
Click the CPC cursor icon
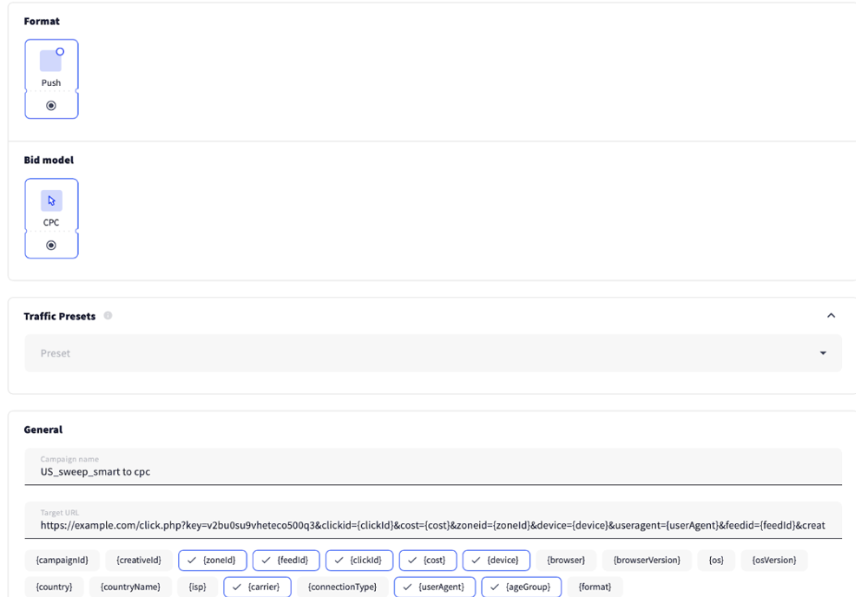click(x=51, y=200)
